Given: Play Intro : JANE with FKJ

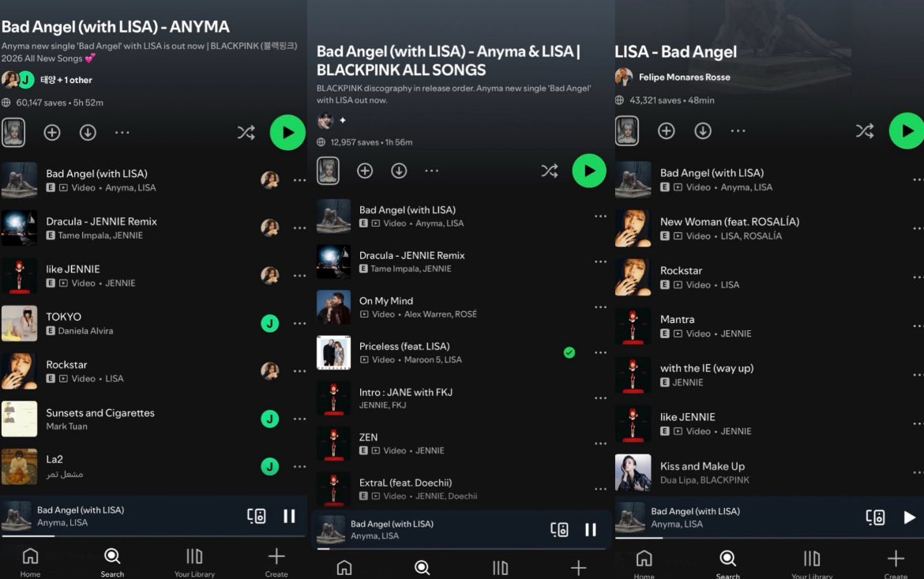Looking at the screenshot, I should (461, 398).
